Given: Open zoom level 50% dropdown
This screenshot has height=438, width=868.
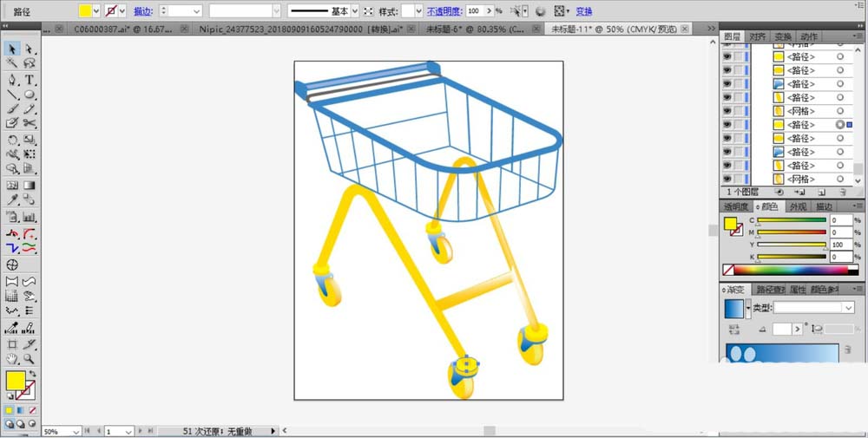Looking at the screenshot, I should (x=76, y=431).
